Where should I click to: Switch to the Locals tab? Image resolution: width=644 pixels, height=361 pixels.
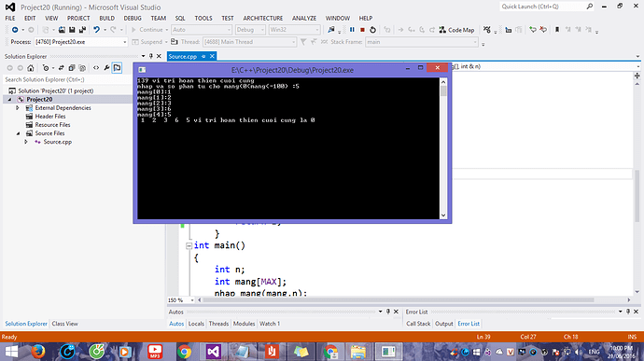click(196, 324)
